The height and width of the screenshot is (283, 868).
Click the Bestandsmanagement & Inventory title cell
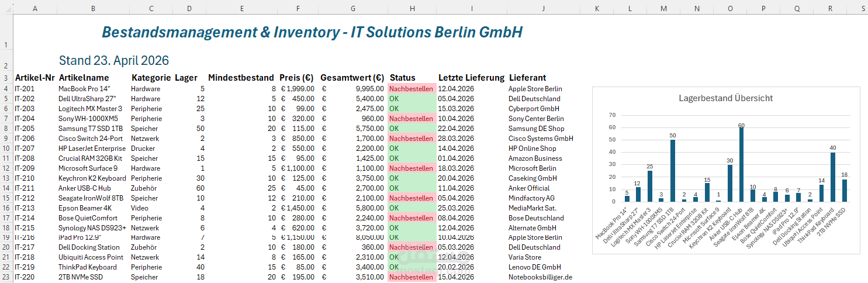tap(312, 32)
